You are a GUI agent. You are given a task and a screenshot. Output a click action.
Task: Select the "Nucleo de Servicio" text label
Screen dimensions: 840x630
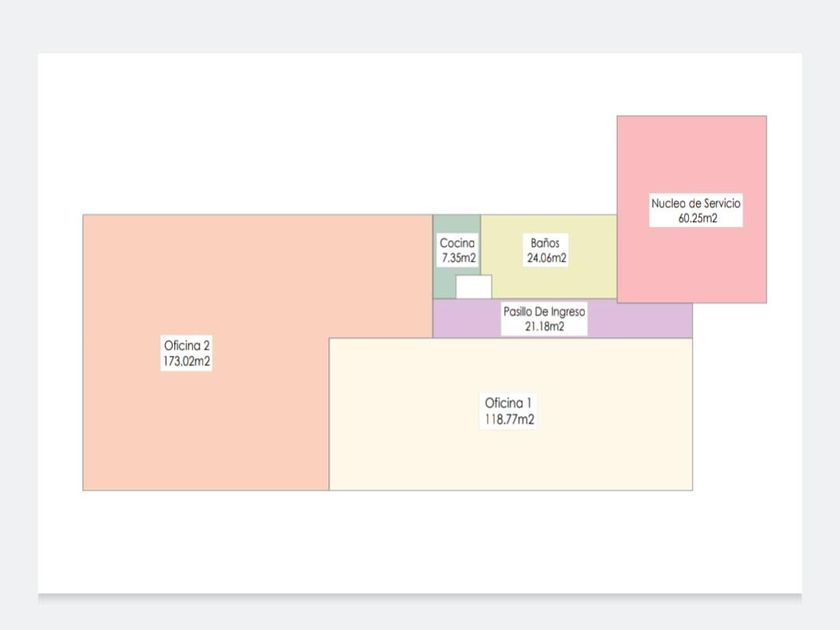[696, 203]
